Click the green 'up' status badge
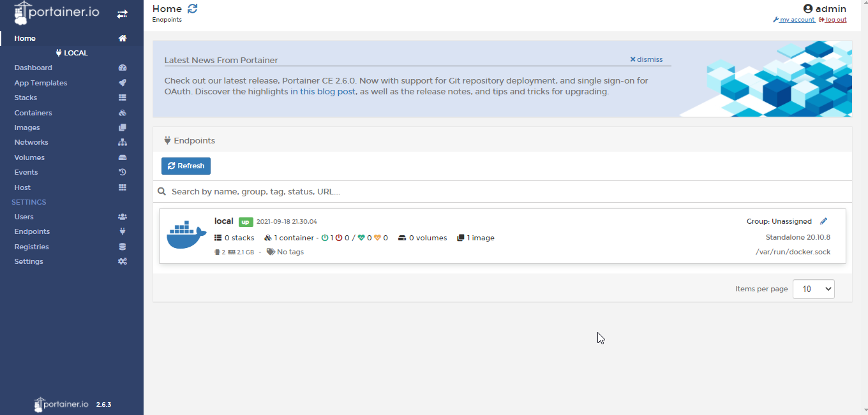 (x=246, y=222)
